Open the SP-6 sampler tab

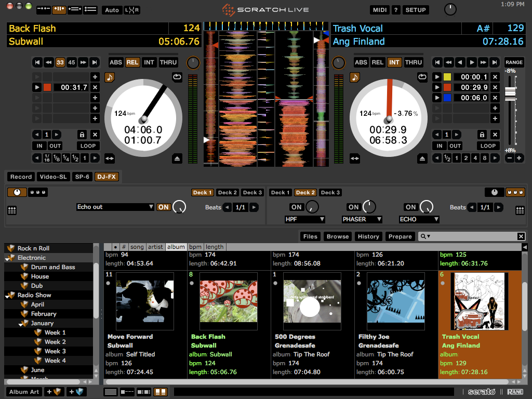point(82,177)
